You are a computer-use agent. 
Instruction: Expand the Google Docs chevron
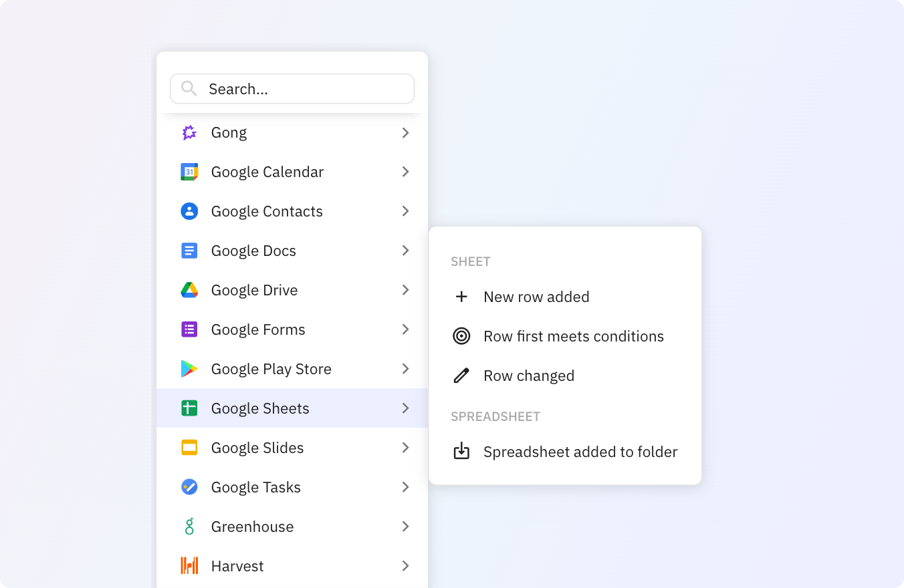point(405,251)
